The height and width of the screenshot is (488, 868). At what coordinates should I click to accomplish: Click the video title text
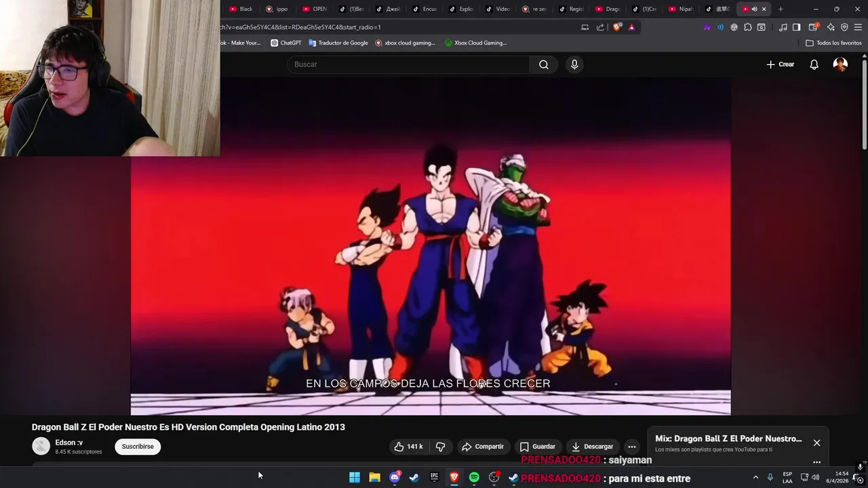189,427
